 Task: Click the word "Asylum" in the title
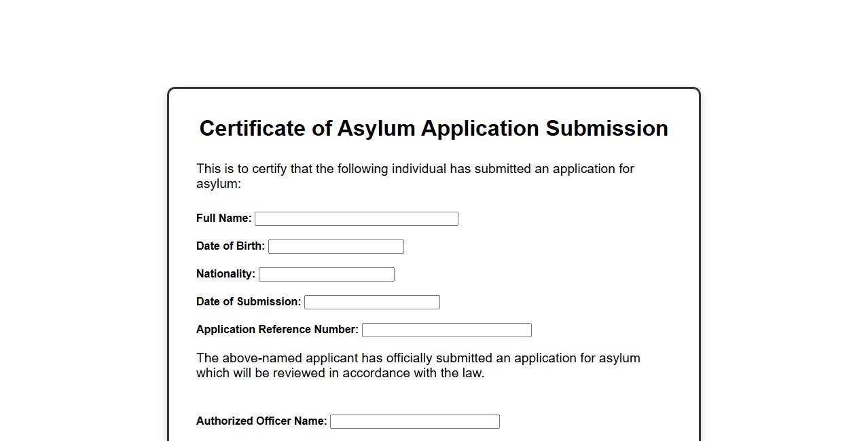(376, 128)
